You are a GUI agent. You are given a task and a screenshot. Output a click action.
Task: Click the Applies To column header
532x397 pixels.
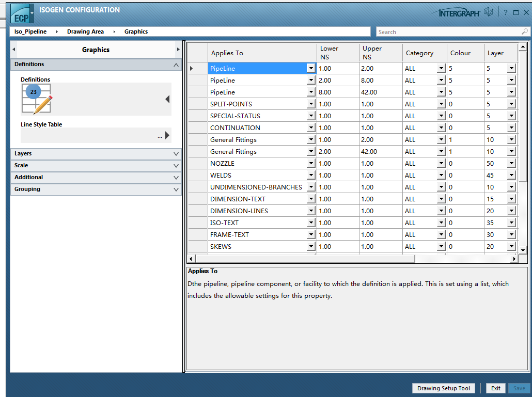click(262, 53)
